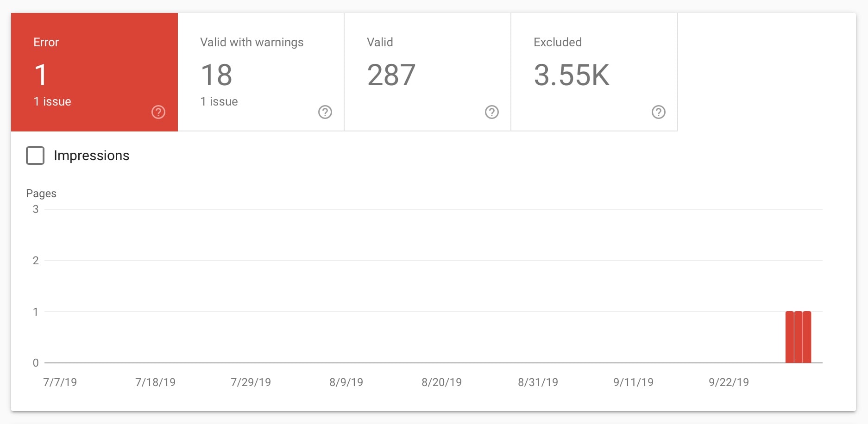Click the Impressions label text
This screenshot has height=424, width=868.
[92, 156]
